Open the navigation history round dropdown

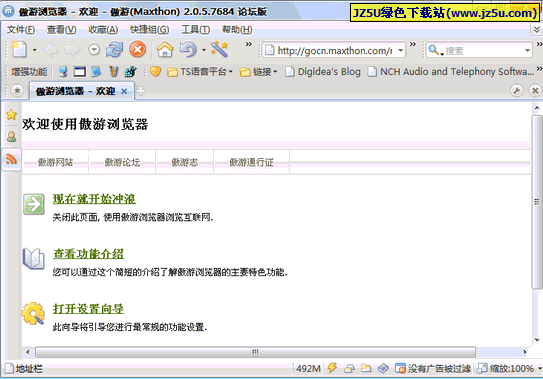click(94, 50)
